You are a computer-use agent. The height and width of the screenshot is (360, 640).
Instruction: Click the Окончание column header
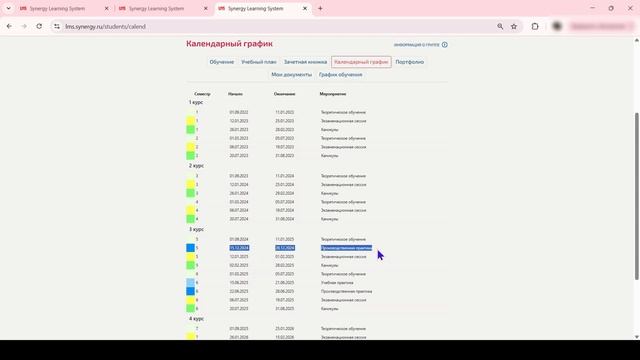(x=284, y=94)
